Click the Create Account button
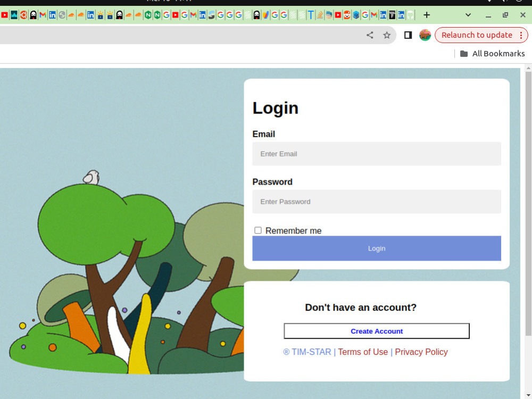Viewport: 532px width, 399px height. pos(376,331)
